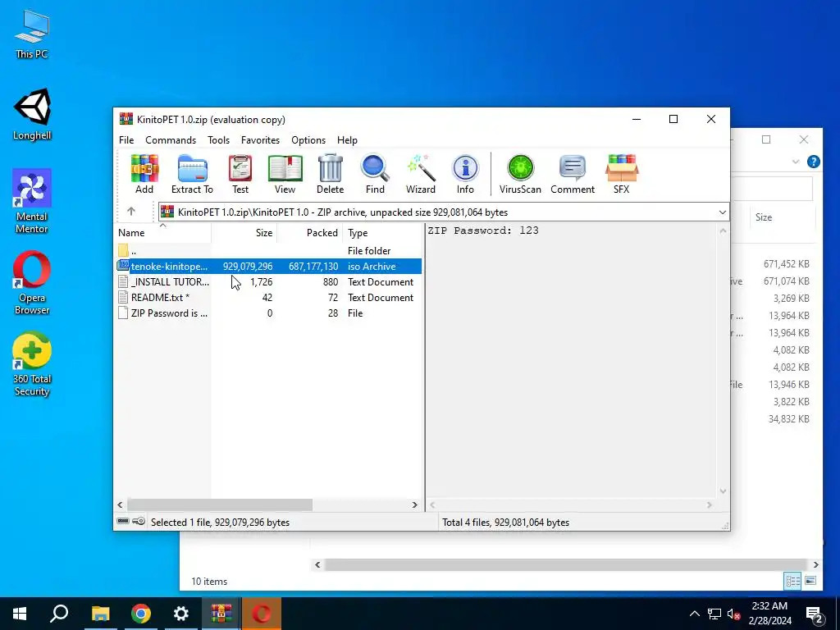Click the Delete trash can icon
The image size is (840, 630).
[x=330, y=174]
